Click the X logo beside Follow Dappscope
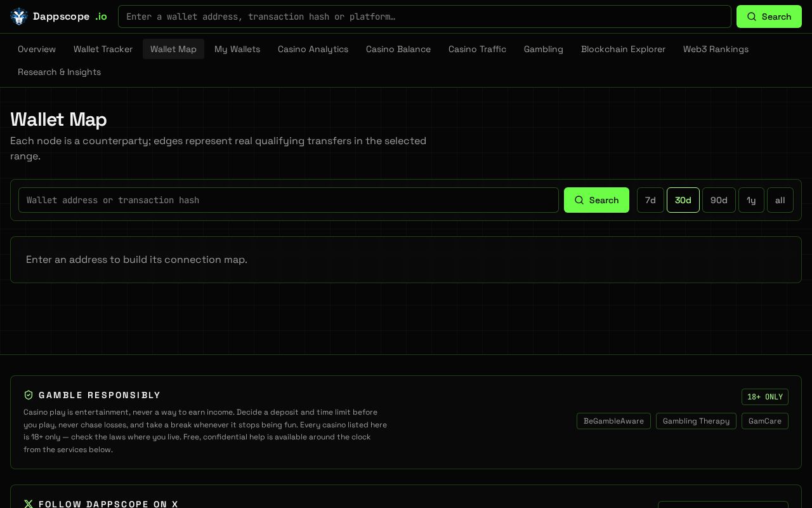 (x=29, y=504)
